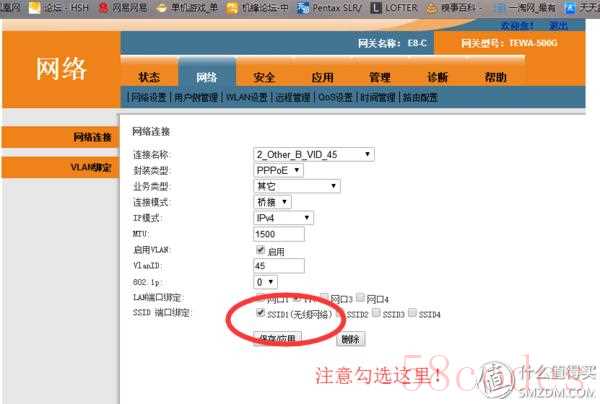Switch to the 帮助 tab

pyautogui.click(x=495, y=77)
